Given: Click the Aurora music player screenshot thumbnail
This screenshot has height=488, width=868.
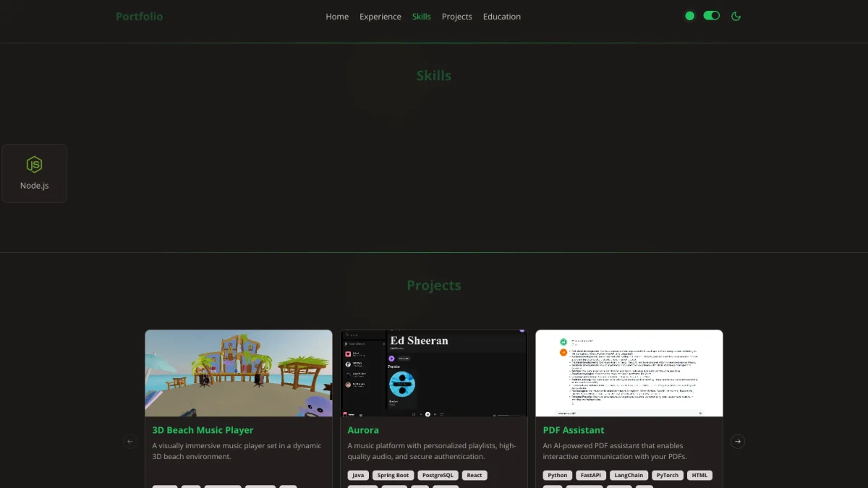Looking at the screenshot, I should (x=434, y=373).
